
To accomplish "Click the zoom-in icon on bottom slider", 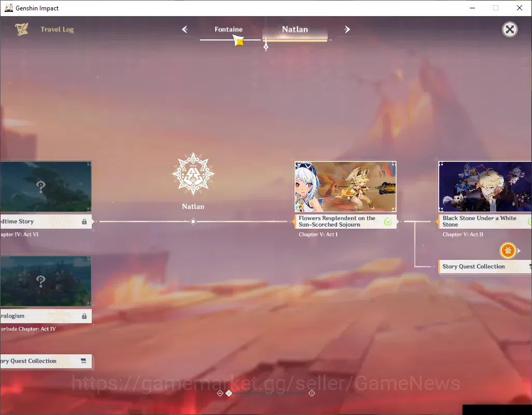I will point(312,393).
